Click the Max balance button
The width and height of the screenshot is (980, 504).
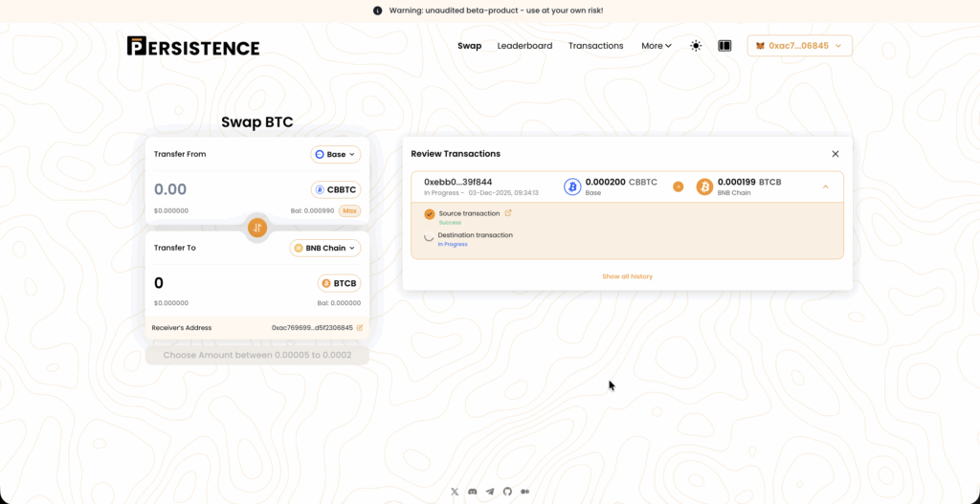point(349,210)
